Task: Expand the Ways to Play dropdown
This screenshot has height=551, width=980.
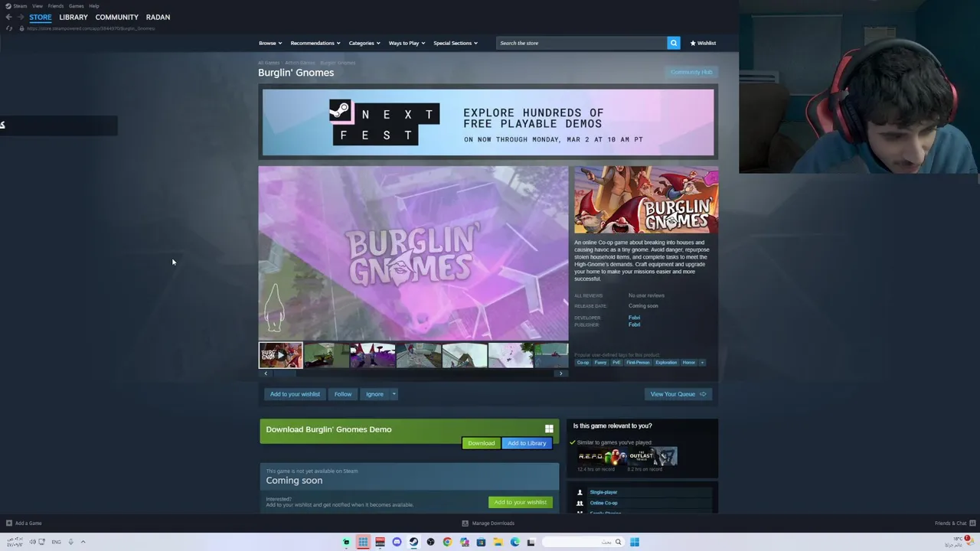Action: (x=407, y=43)
